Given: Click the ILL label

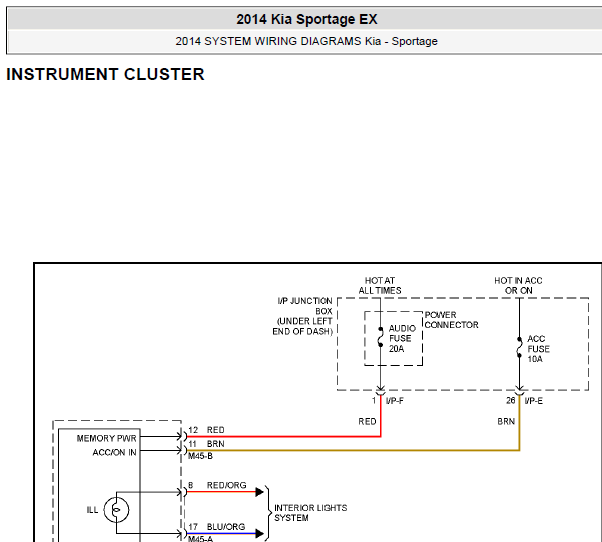Looking at the screenshot, I should pyautogui.click(x=92, y=510).
